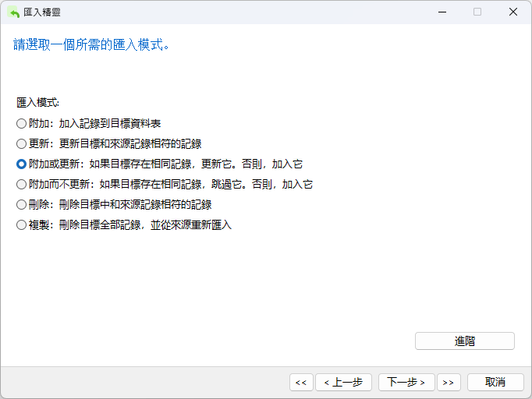Click the blue 請選取一個所需的匯入模式 heading
Image resolution: width=532 pixels, height=399 pixels.
92,44
